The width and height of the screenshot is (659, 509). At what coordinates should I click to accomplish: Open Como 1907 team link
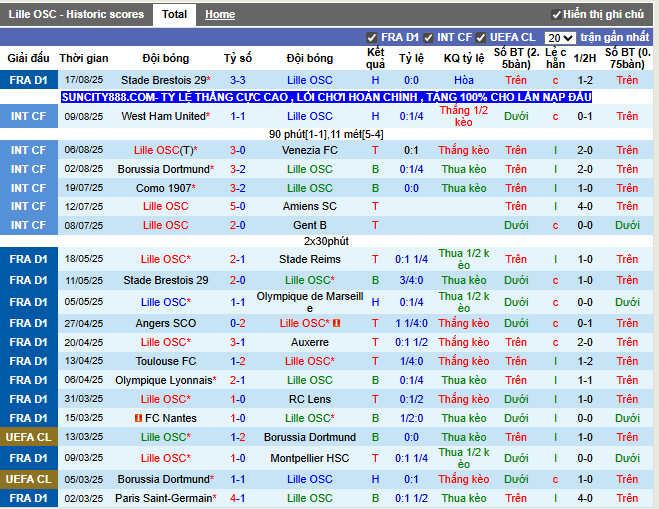click(163, 188)
